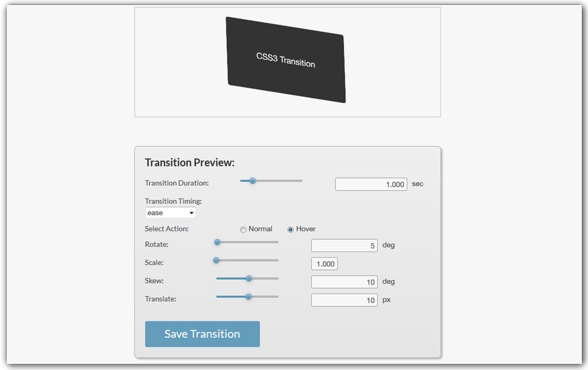Click the Translate slider handle

click(248, 297)
